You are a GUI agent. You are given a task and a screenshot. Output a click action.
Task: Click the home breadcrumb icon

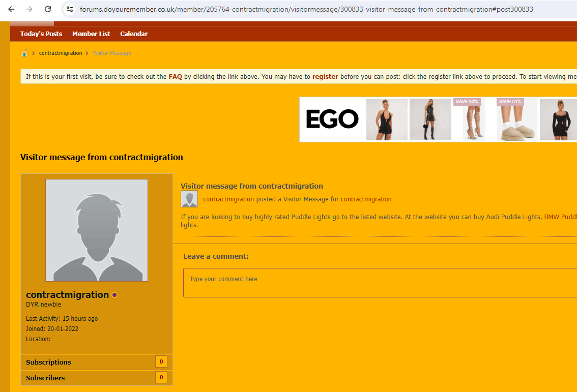click(x=24, y=53)
